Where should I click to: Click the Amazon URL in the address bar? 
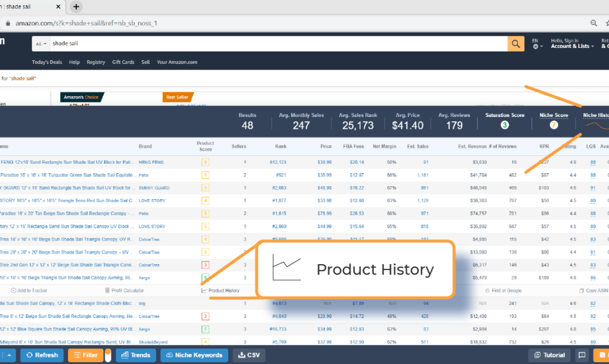86,23
